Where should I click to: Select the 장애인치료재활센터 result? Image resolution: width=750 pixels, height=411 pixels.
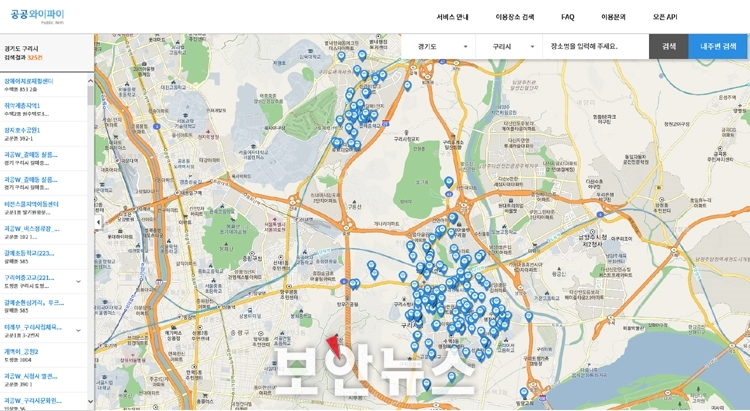29,81
